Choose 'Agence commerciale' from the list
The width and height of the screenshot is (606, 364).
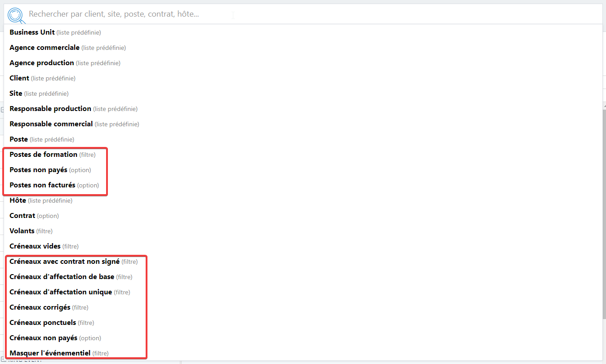coord(45,48)
